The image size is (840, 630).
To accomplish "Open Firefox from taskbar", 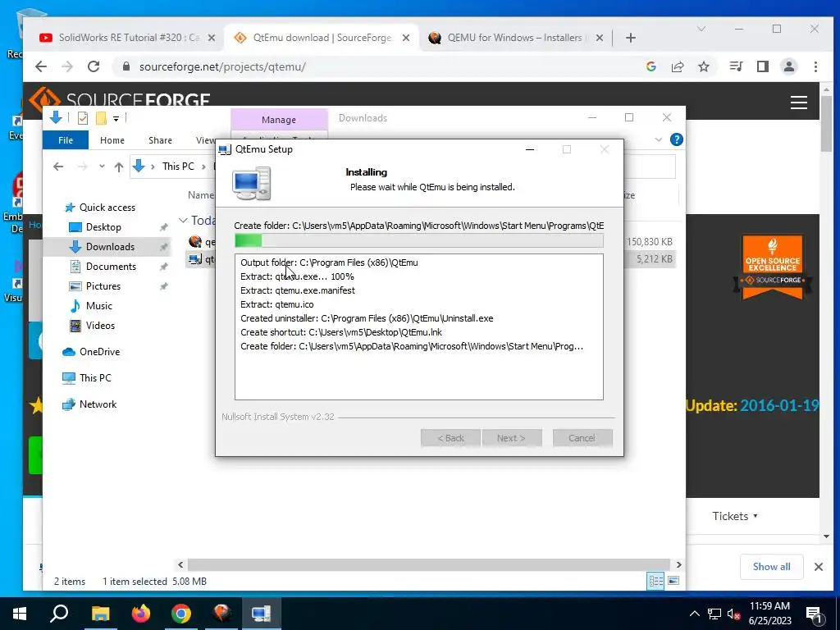I will pos(141,614).
